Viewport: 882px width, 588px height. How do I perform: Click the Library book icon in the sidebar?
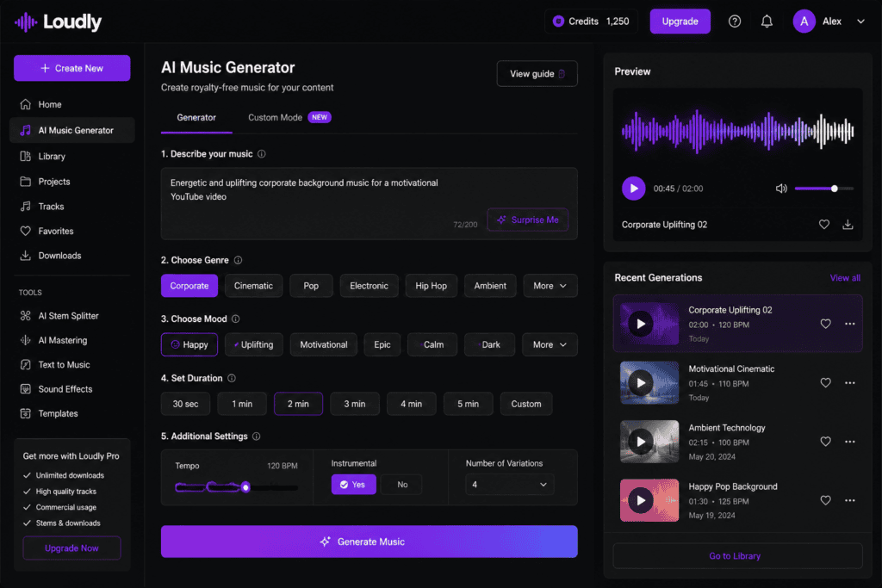click(x=25, y=157)
